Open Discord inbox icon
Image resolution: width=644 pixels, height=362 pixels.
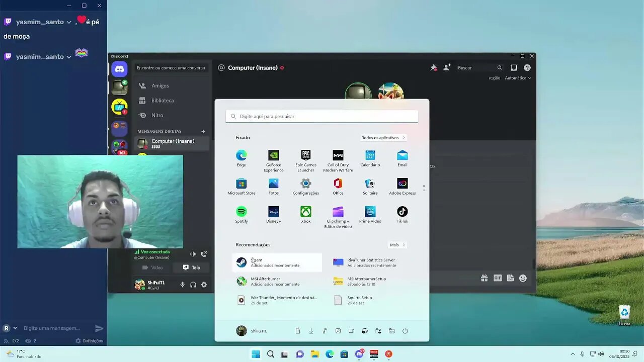[x=514, y=68]
